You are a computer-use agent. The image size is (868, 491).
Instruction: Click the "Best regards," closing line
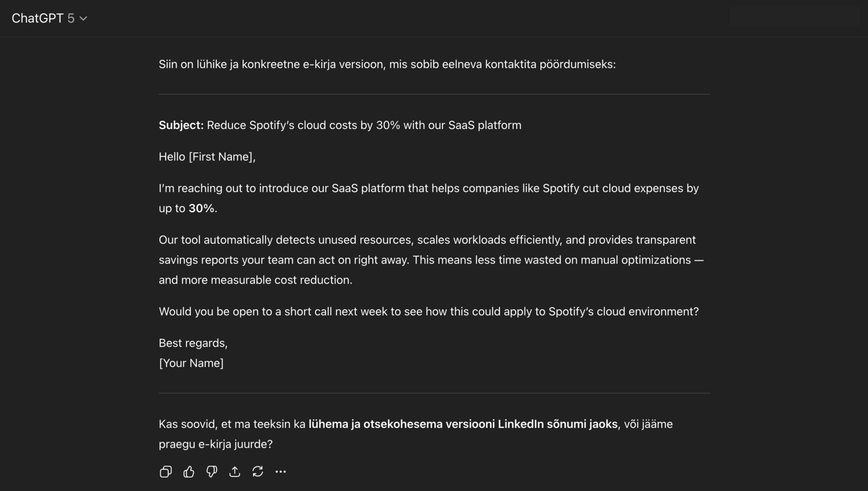coord(193,343)
